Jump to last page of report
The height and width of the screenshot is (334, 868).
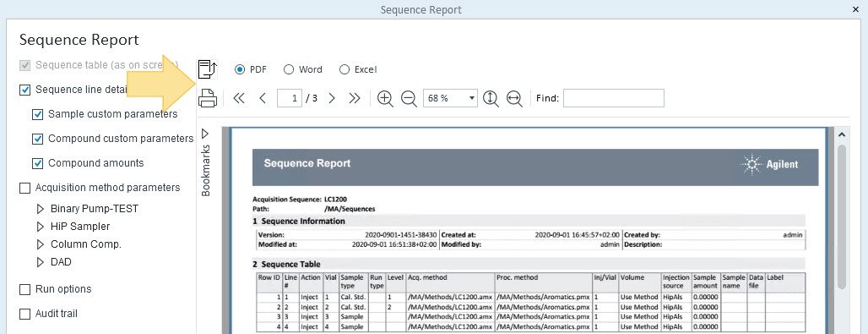pyautogui.click(x=355, y=98)
